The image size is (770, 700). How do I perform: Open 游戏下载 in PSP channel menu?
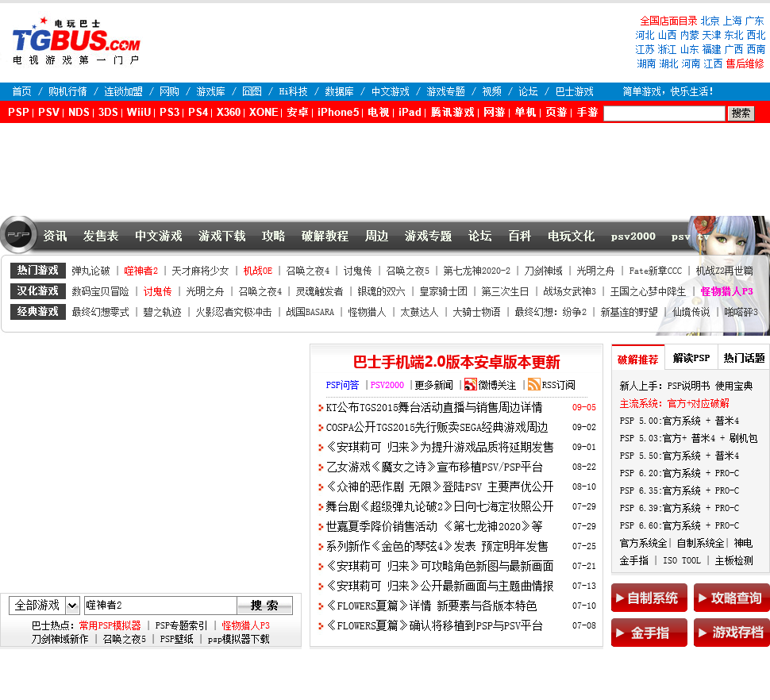pyautogui.click(x=222, y=237)
